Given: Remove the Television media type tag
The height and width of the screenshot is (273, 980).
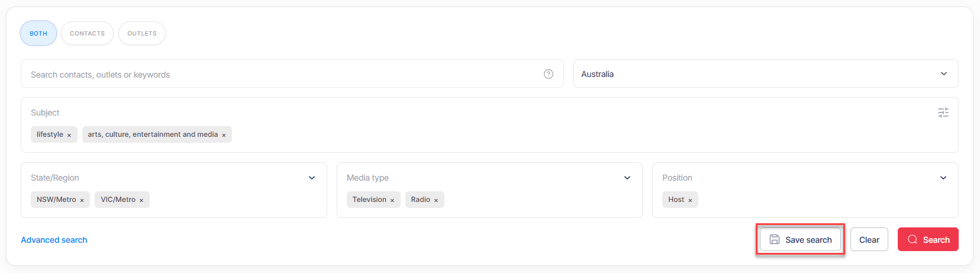Looking at the screenshot, I should (392, 200).
